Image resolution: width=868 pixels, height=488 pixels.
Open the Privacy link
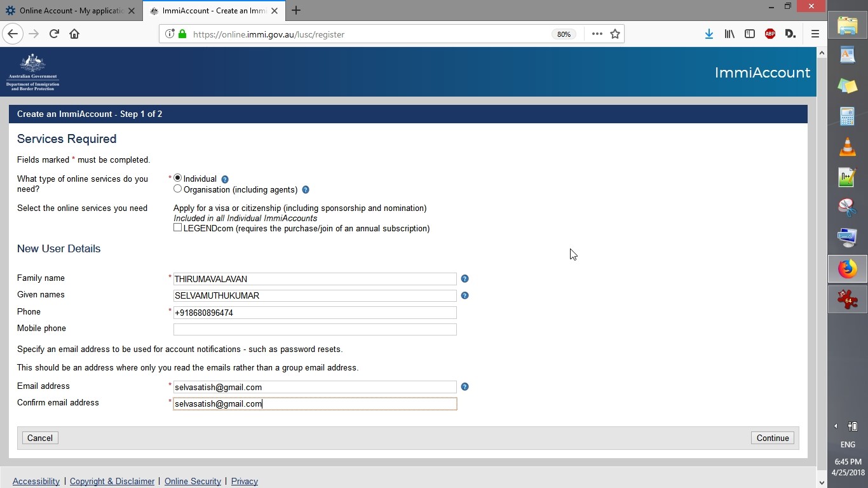click(x=245, y=481)
